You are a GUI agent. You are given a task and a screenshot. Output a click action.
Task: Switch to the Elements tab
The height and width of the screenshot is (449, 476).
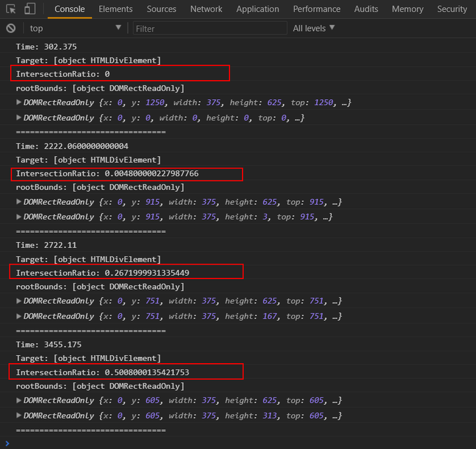click(116, 9)
